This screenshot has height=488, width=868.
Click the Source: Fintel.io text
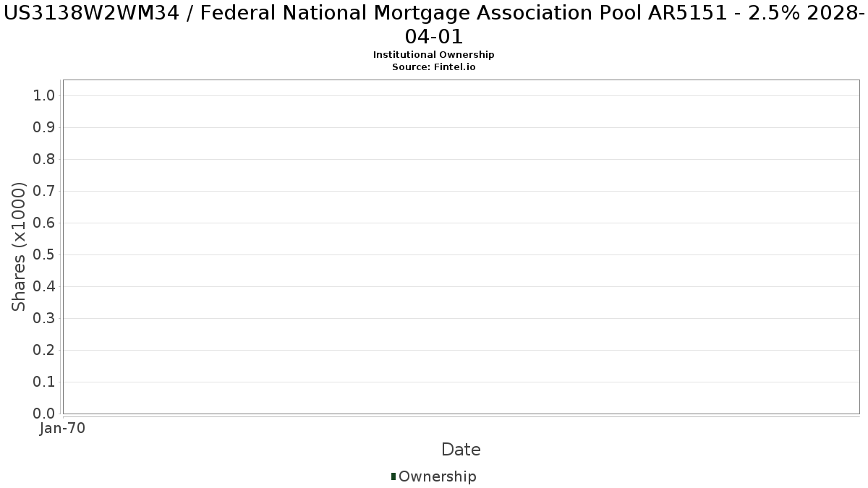coord(434,67)
